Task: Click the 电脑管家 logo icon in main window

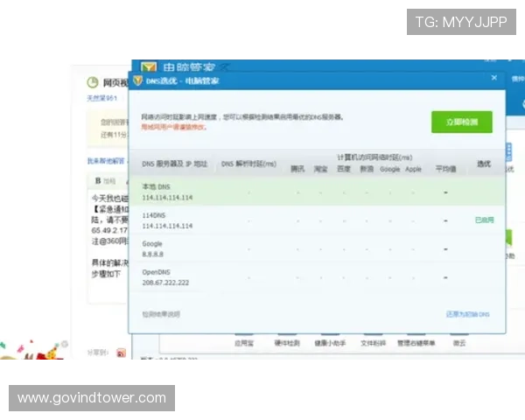Action: 149,66
